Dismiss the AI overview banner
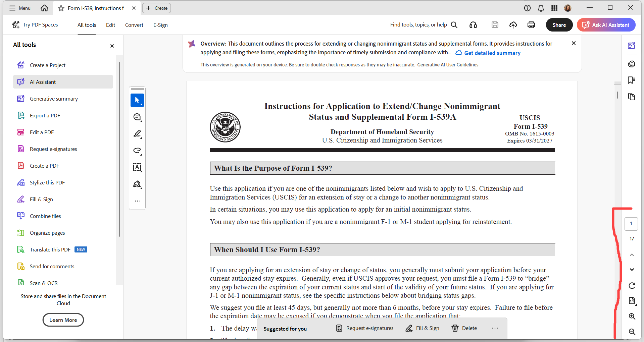The image size is (644, 342). [x=574, y=43]
